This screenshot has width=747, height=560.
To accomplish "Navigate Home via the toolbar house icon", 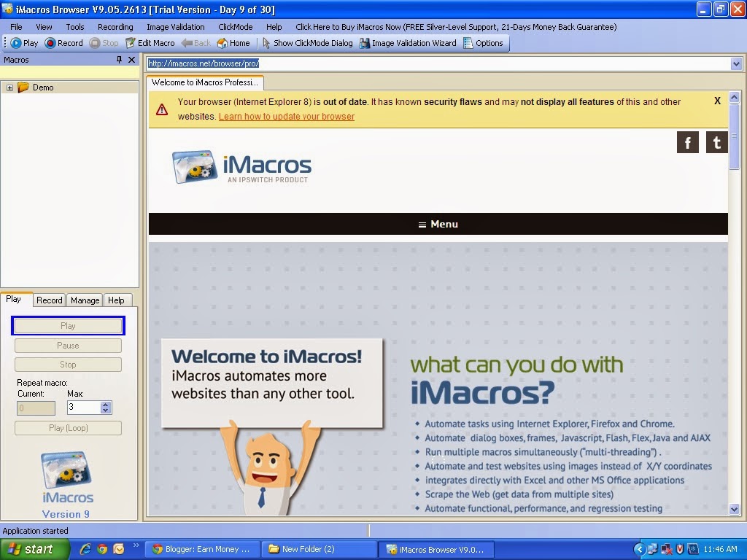I will pyautogui.click(x=233, y=43).
